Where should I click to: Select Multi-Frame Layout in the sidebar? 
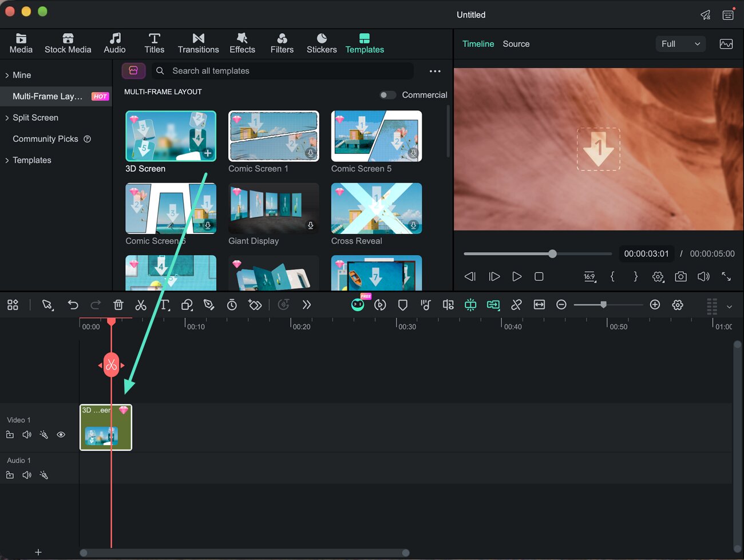56,96
